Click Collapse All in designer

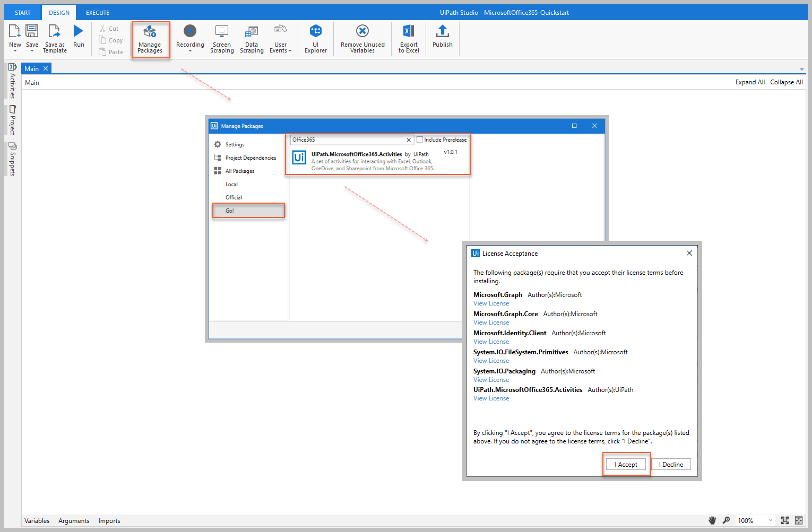[787, 82]
